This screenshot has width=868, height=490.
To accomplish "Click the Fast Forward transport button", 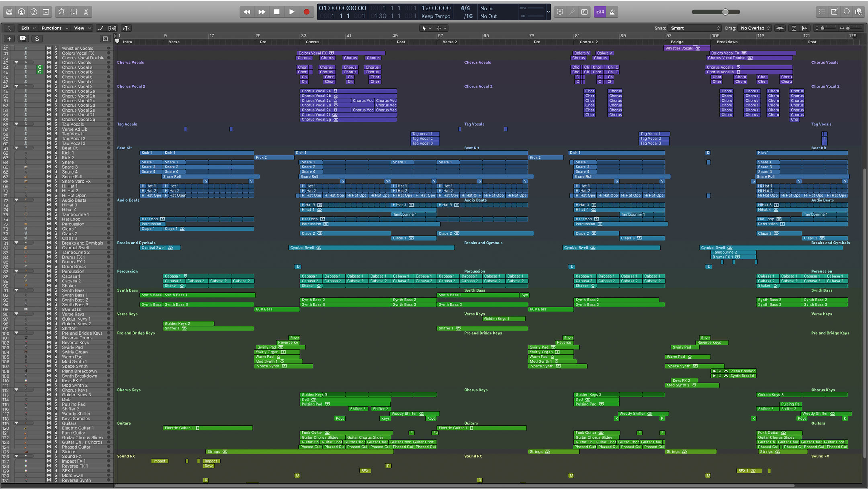I will point(262,12).
